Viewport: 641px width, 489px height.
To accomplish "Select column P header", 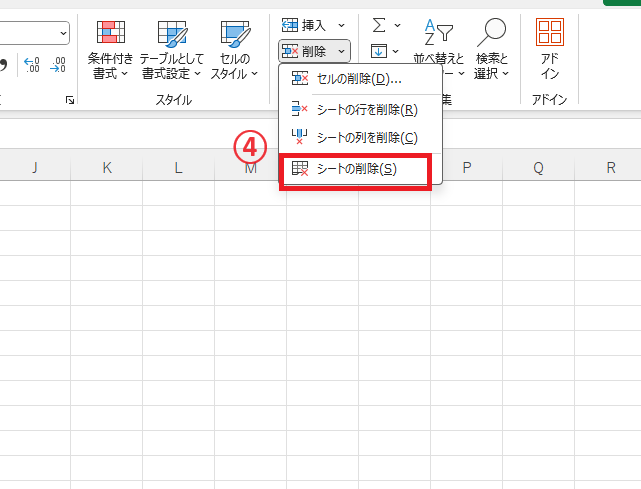I will [466, 168].
